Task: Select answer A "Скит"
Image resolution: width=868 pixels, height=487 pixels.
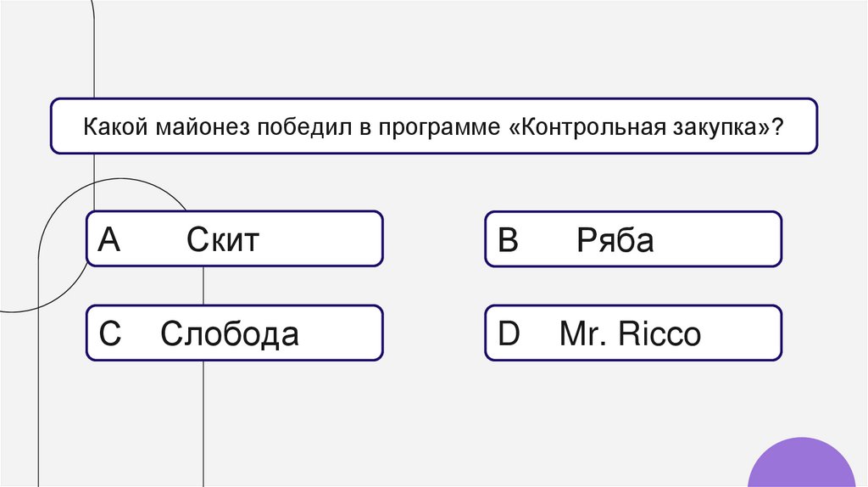Action: point(234,239)
